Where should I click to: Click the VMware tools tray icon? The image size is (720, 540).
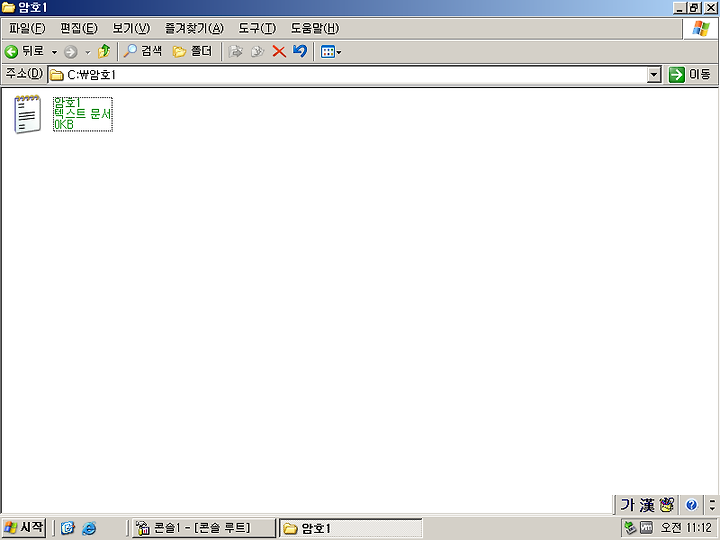click(646, 528)
